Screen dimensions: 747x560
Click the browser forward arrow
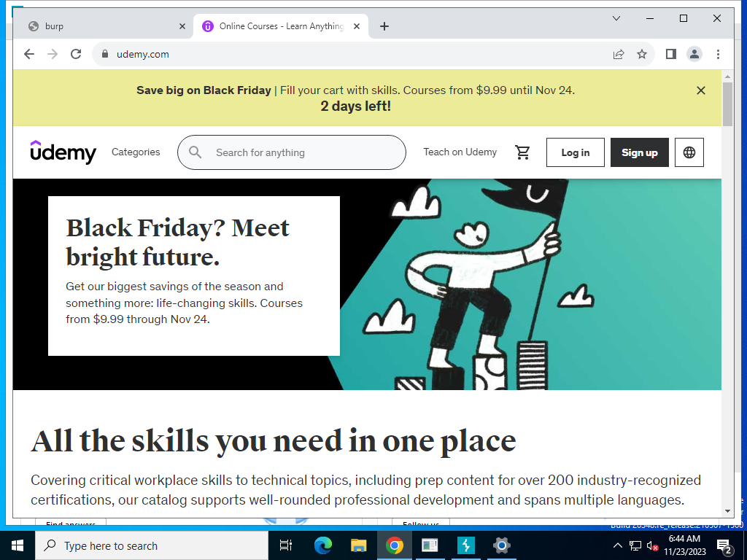point(53,54)
